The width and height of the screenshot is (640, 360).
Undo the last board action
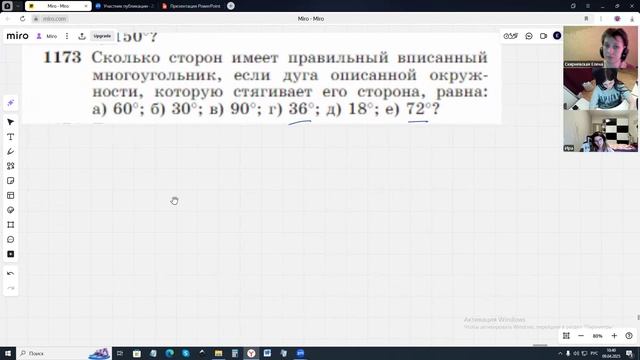[11, 273]
